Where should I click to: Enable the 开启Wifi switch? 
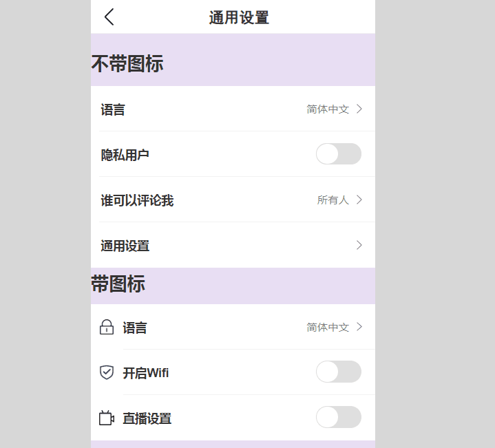(339, 372)
